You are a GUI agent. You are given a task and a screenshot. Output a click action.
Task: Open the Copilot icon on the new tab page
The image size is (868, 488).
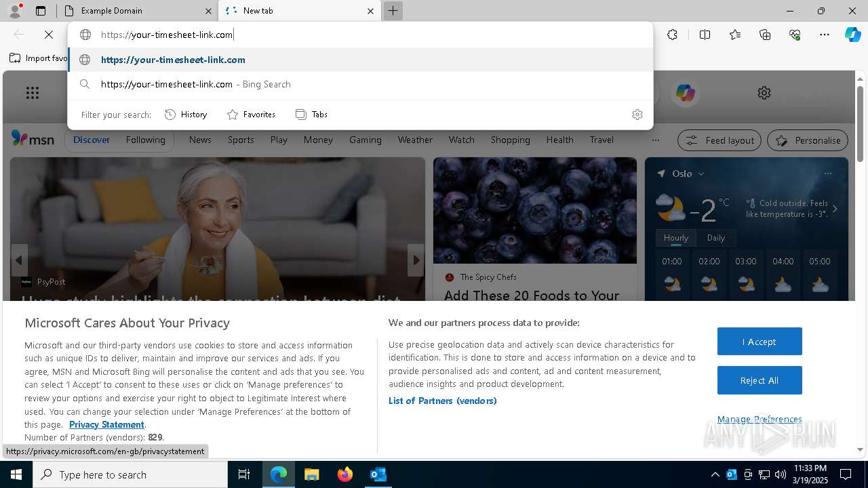(x=686, y=93)
